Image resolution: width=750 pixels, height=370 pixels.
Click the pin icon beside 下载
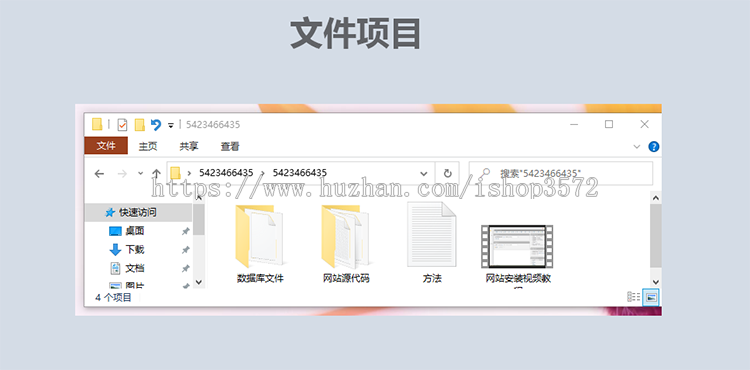(186, 250)
